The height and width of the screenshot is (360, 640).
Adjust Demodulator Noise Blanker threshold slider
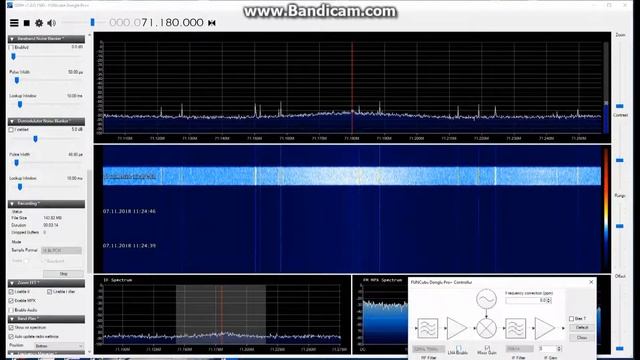[x=36, y=139]
